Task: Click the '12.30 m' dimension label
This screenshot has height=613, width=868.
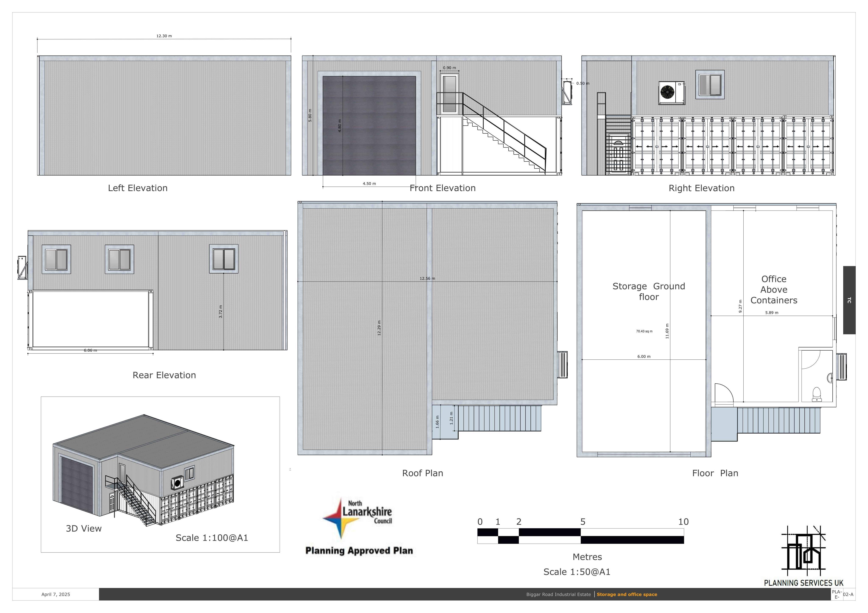Action: 164,36
